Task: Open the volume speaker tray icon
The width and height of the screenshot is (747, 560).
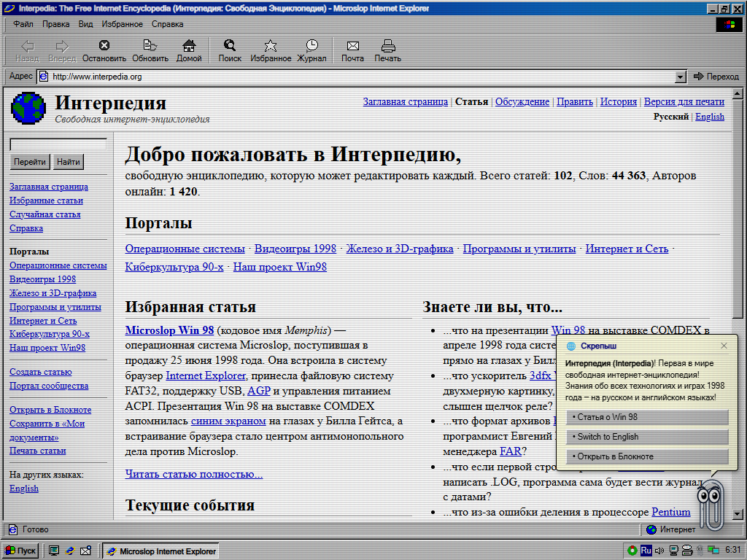Action: pyautogui.click(x=659, y=551)
